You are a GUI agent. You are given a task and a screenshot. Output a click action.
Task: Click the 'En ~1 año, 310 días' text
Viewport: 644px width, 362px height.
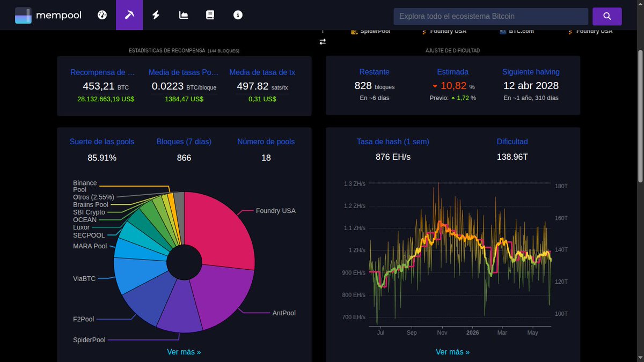pos(531,98)
